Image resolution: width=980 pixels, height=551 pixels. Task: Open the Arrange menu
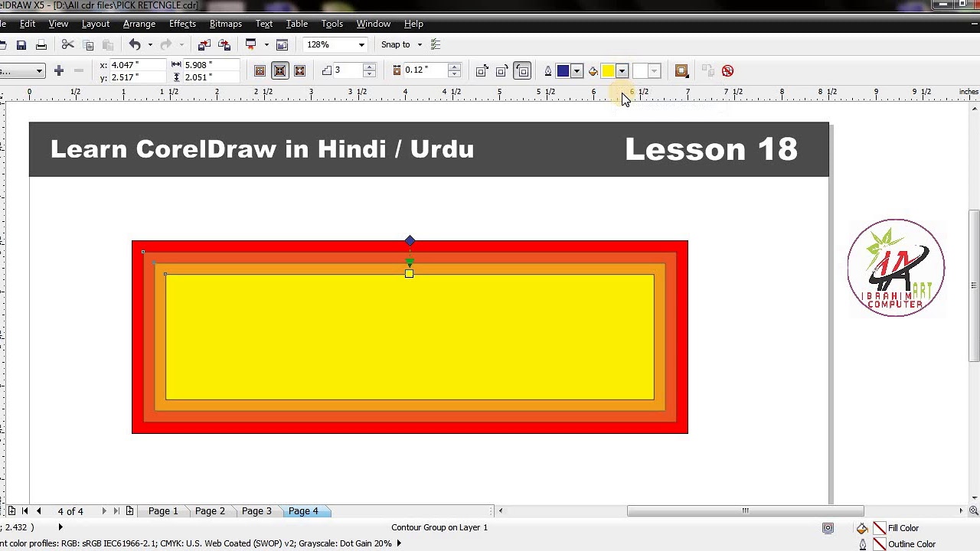tap(139, 24)
